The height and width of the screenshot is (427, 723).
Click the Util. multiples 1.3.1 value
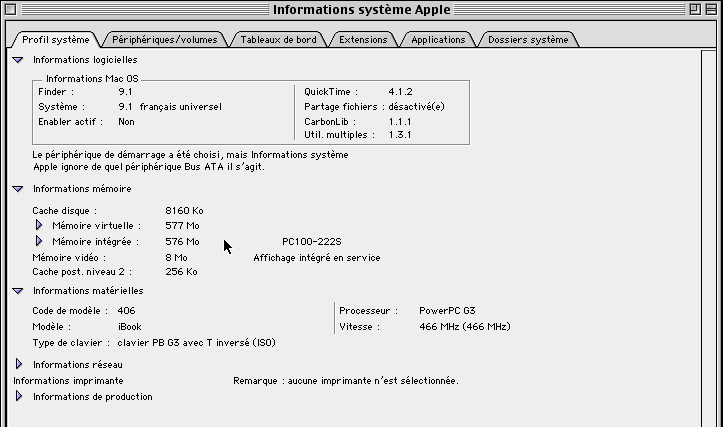click(400, 135)
